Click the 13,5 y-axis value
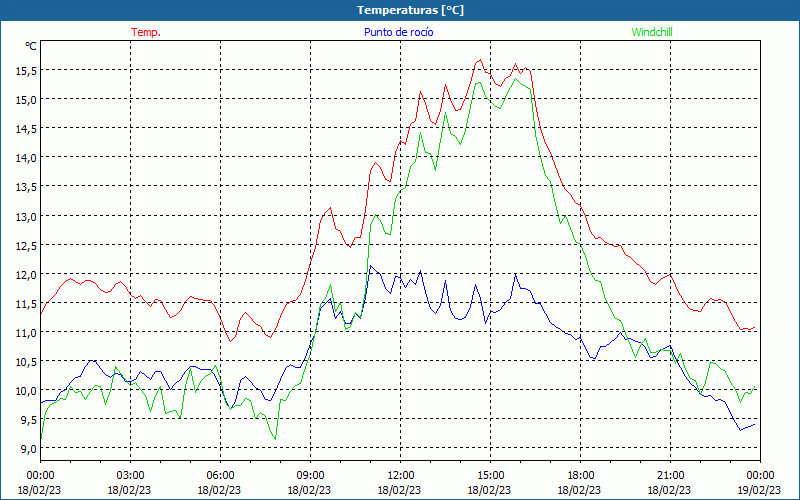Screen dimensions: 800x500 point(26,187)
